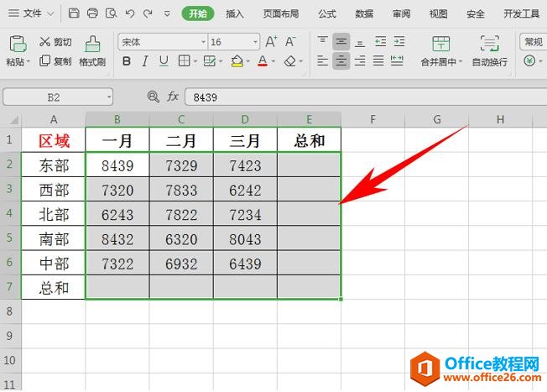Viewport: 547px width, 392px height.
Task: Switch to the 视图 tab
Action: click(x=438, y=14)
